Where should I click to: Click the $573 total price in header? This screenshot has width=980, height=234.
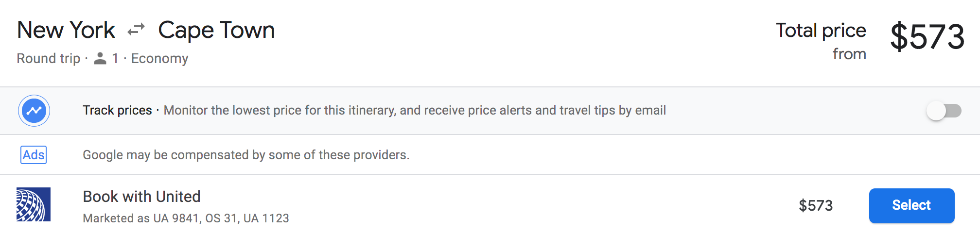click(927, 37)
